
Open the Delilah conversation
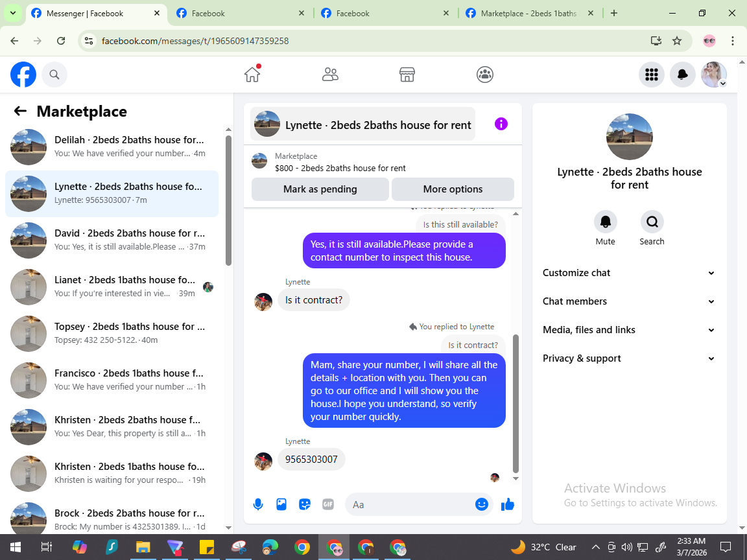click(x=112, y=146)
